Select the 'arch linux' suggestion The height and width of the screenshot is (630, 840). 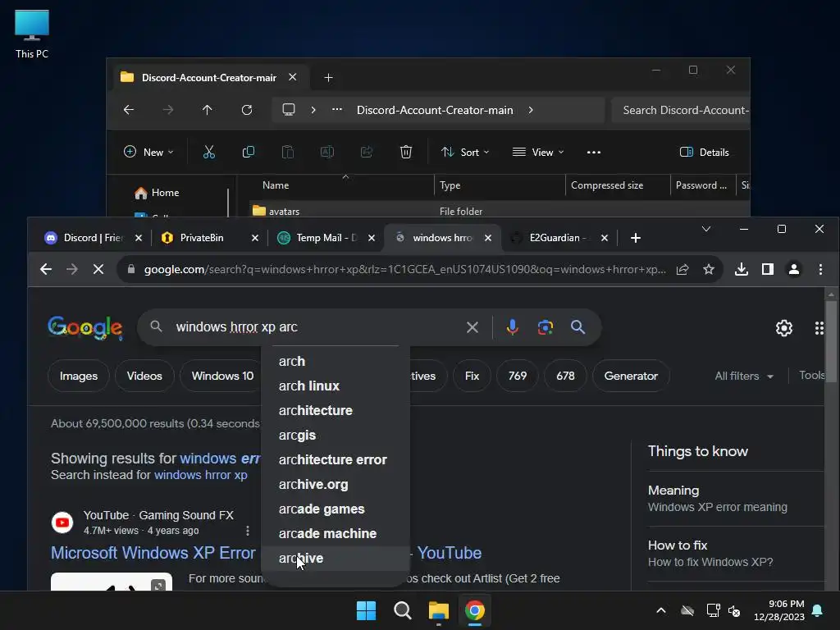(336, 386)
